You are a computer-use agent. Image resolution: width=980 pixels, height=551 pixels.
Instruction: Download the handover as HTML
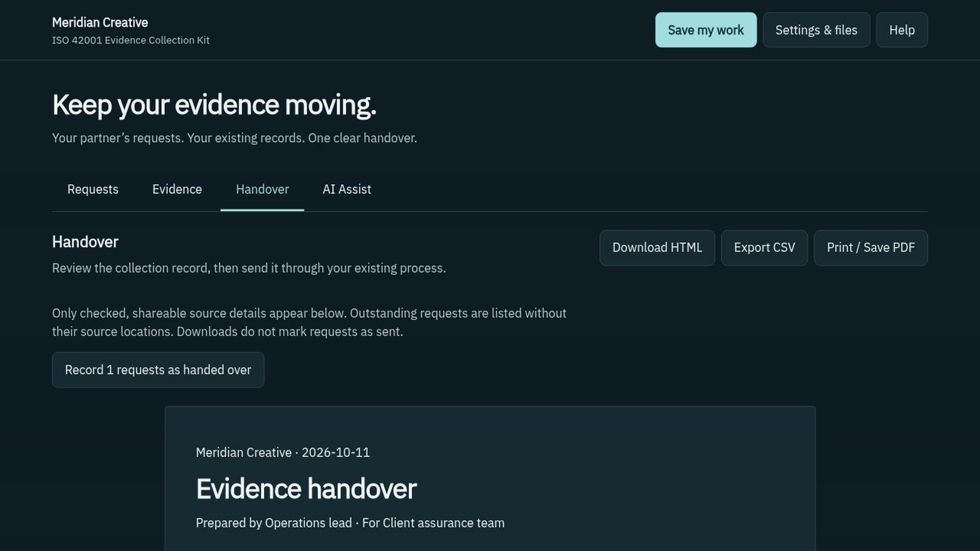[657, 247]
